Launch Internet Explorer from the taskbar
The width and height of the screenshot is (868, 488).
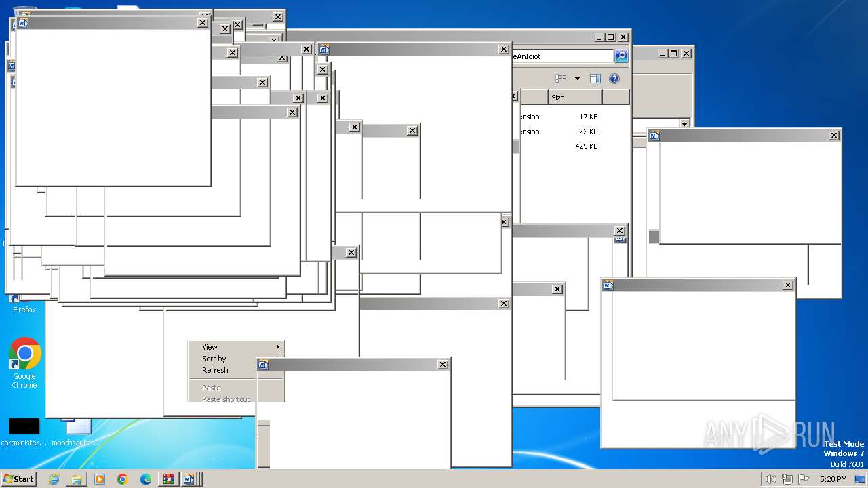[54, 479]
